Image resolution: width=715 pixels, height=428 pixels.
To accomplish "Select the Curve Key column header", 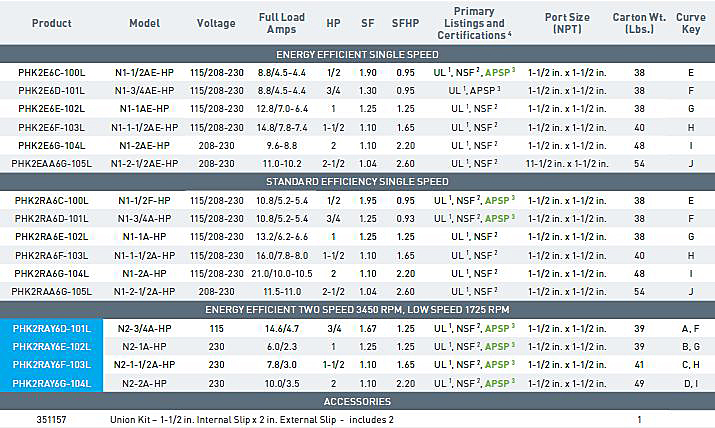I will point(690,23).
